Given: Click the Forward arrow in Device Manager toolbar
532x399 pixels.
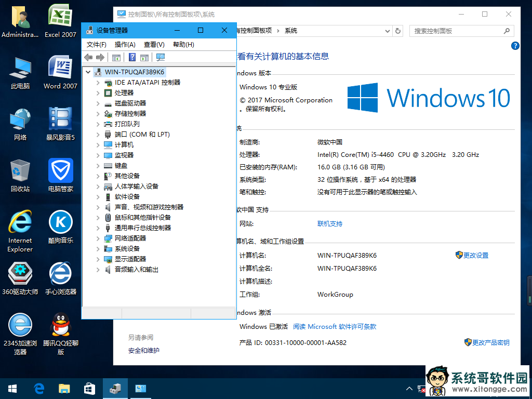Looking at the screenshot, I should pos(100,57).
